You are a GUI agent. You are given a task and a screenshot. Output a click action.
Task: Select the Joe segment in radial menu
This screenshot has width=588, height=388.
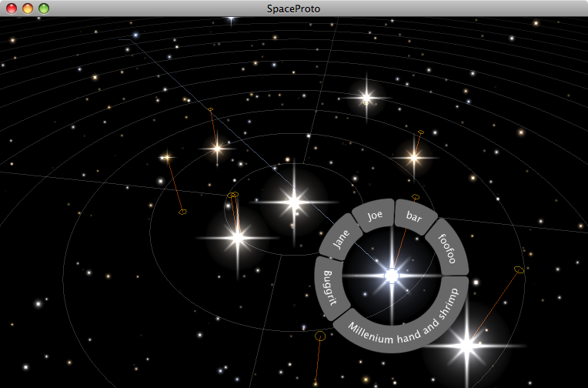375,216
